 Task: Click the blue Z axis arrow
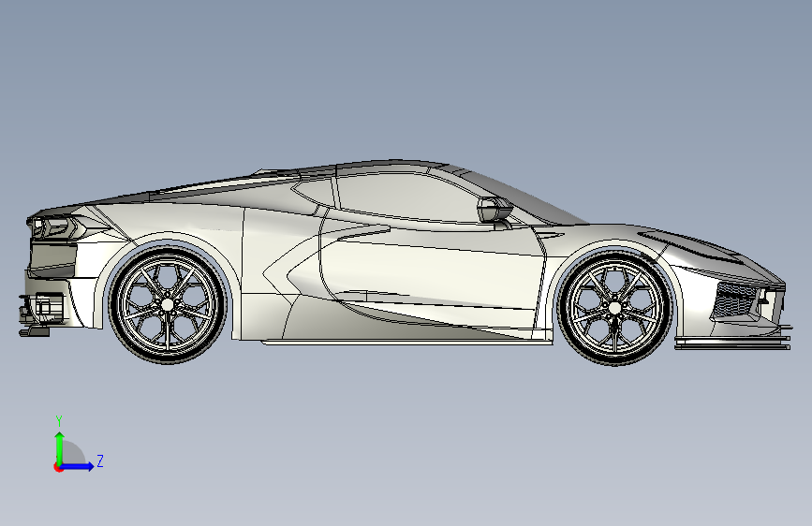click(78, 466)
